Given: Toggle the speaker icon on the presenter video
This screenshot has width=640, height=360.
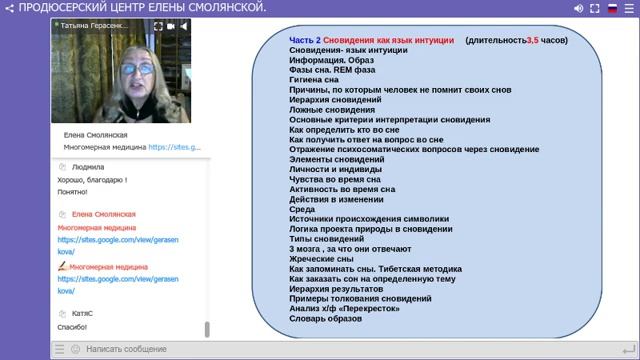Looking at the screenshot, I should tap(184, 26).
